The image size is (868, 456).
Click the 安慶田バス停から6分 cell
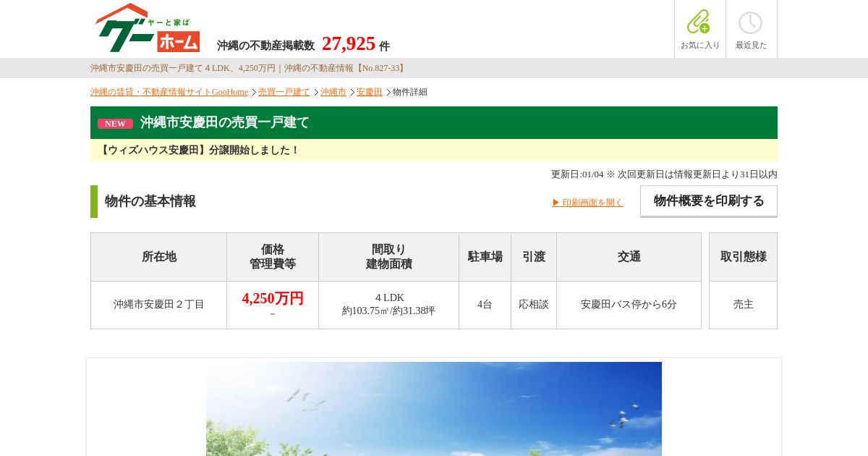(629, 305)
